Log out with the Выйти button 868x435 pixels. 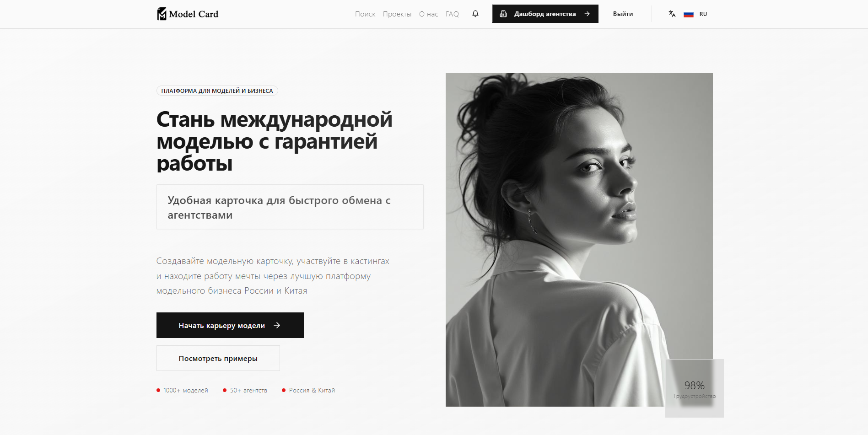tap(623, 14)
